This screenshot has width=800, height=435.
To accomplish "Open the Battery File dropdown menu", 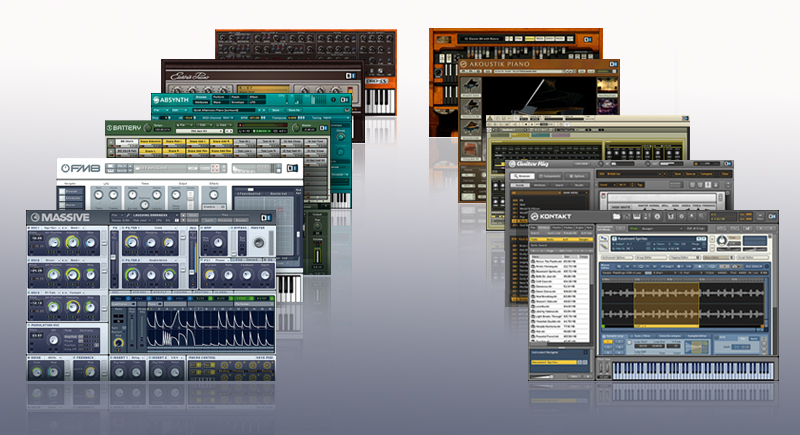I will (184, 125).
